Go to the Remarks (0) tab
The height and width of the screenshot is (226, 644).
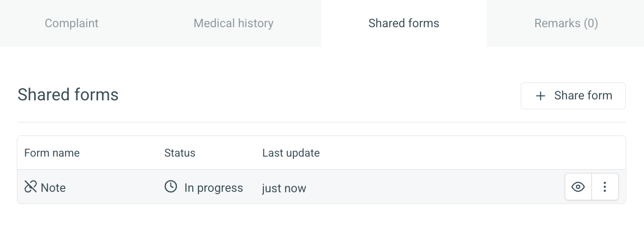(x=566, y=23)
